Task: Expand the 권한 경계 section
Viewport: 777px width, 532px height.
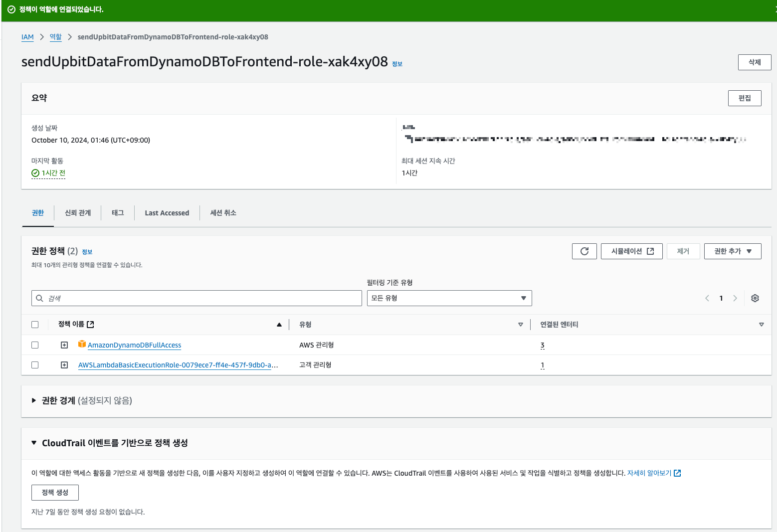Action: click(34, 400)
